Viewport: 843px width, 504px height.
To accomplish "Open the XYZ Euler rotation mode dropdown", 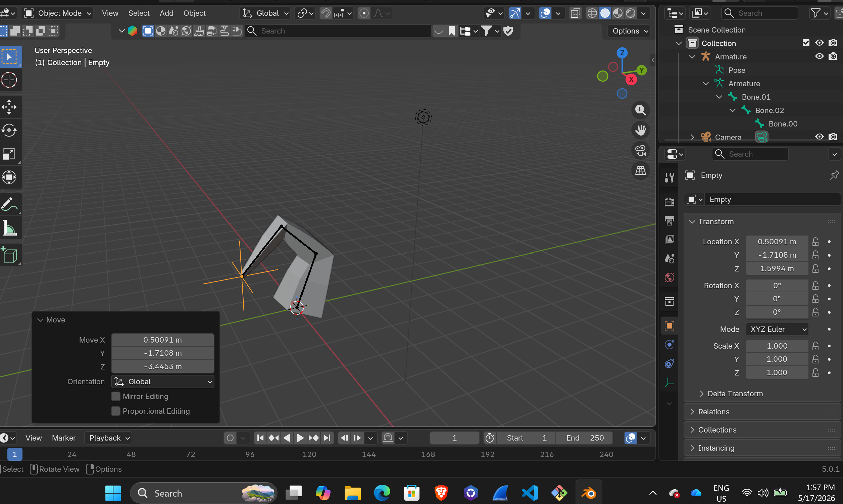I will (777, 329).
